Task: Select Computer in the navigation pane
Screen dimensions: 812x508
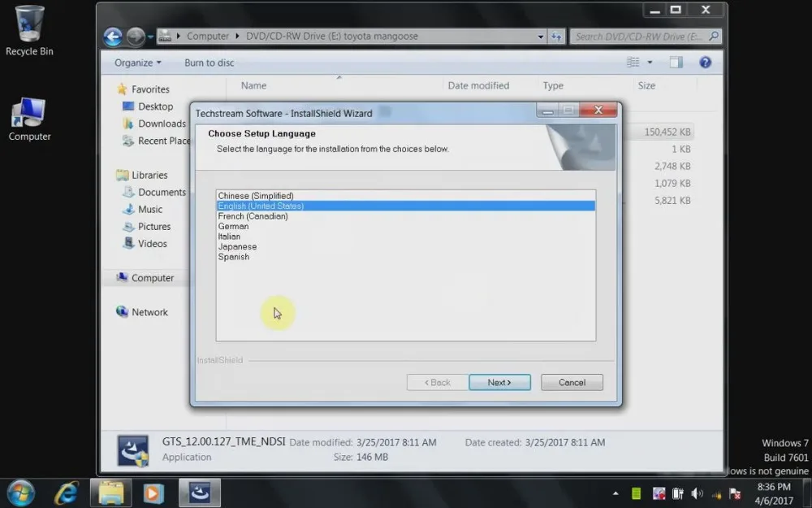Action: [145, 278]
